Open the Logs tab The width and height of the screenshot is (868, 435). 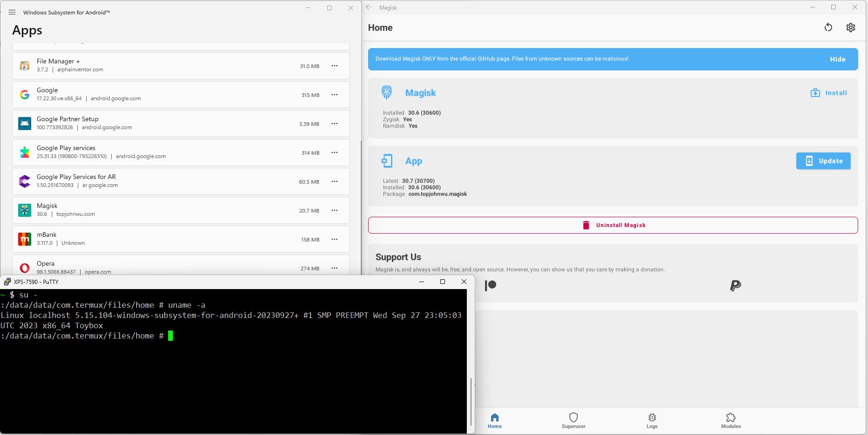[x=652, y=421]
